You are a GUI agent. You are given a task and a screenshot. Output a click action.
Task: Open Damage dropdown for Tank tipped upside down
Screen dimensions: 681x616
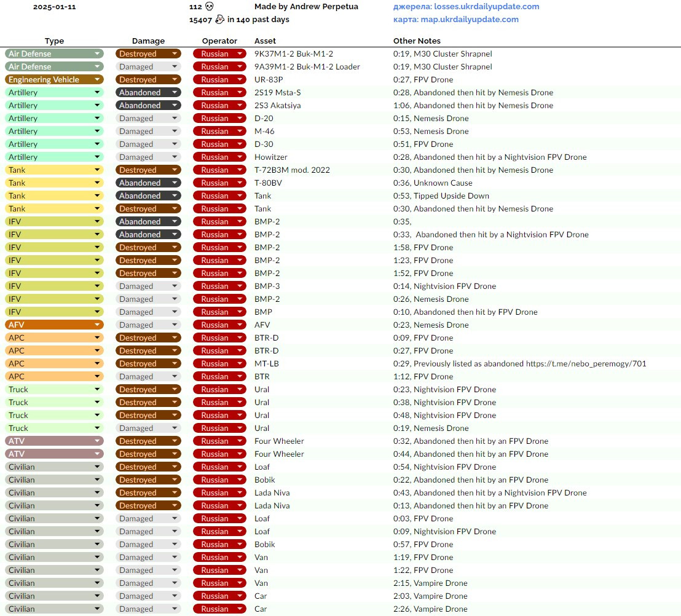[x=148, y=196]
